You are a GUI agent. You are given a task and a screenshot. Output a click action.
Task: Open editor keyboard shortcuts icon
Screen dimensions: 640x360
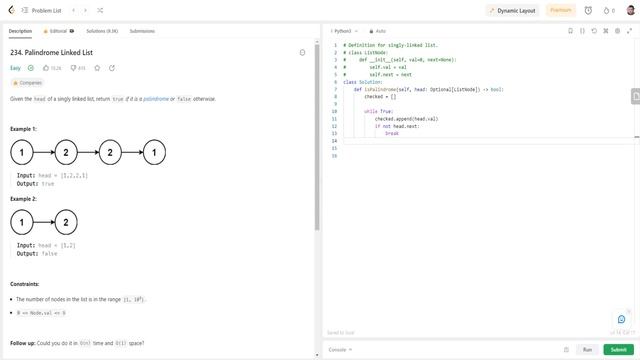606,31
